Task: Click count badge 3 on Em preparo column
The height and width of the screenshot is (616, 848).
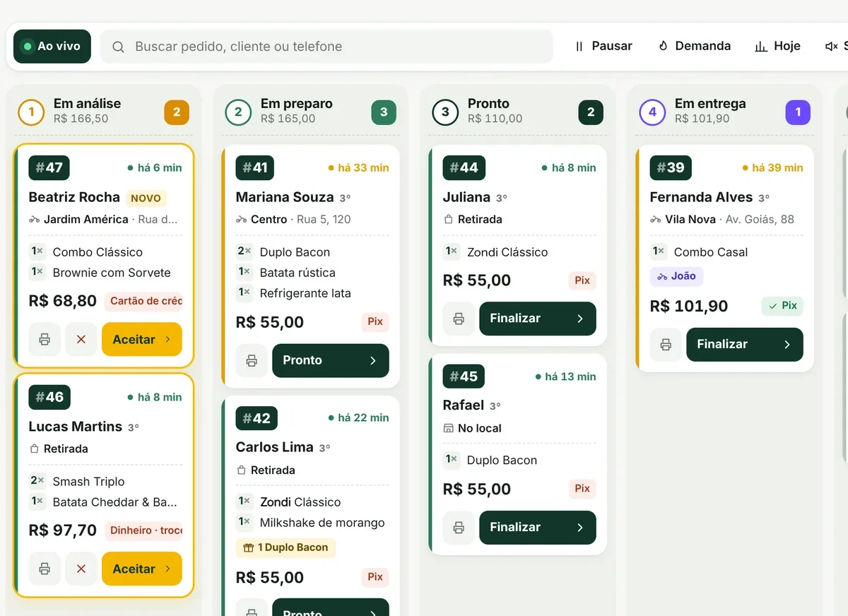Action: point(384,112)
